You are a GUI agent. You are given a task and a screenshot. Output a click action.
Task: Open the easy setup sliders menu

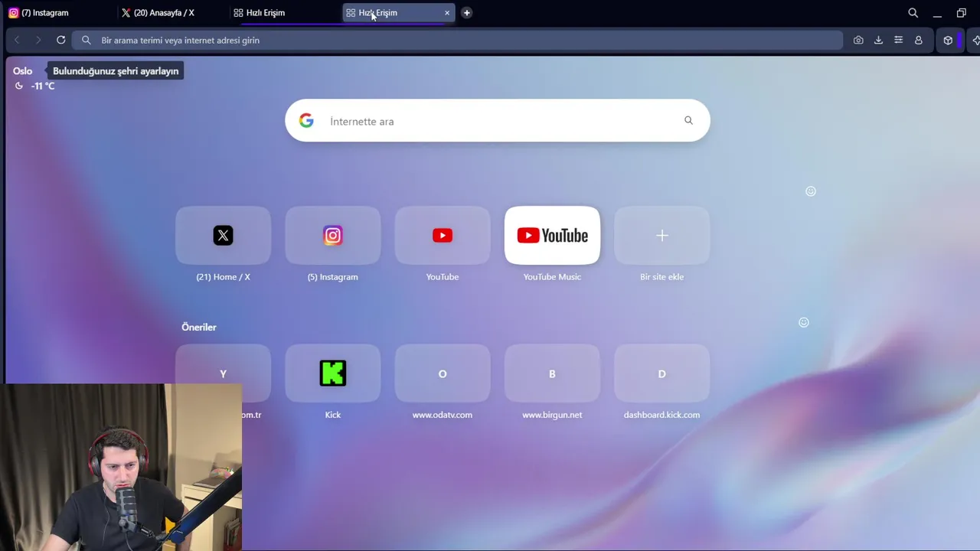tap(899, 40)
